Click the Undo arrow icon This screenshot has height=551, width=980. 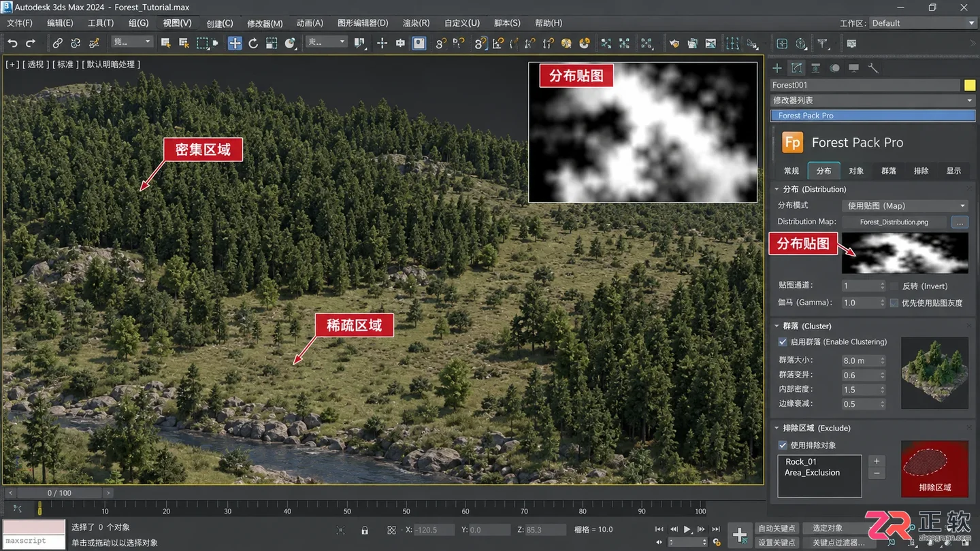12,43
